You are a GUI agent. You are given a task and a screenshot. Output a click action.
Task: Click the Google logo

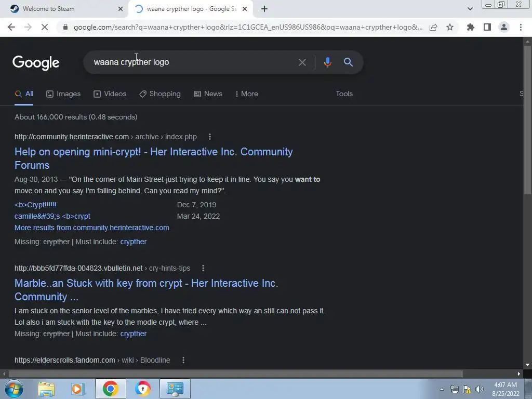[36, 63]
